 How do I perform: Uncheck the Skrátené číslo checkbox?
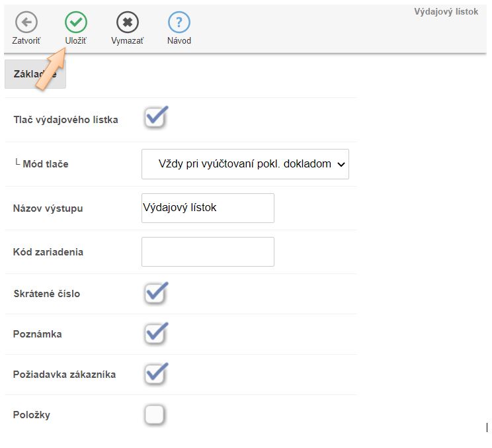point(155,293)
